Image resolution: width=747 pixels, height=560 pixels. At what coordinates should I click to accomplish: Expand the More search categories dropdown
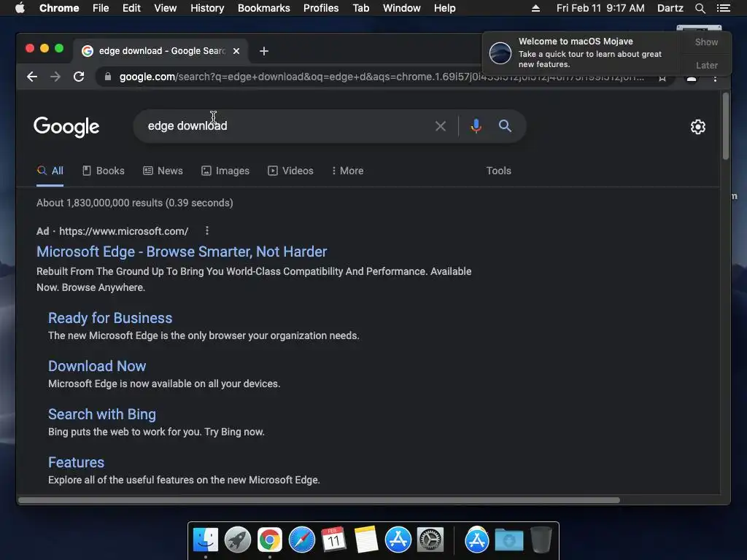pyautogui.click(x=348, y=171)
